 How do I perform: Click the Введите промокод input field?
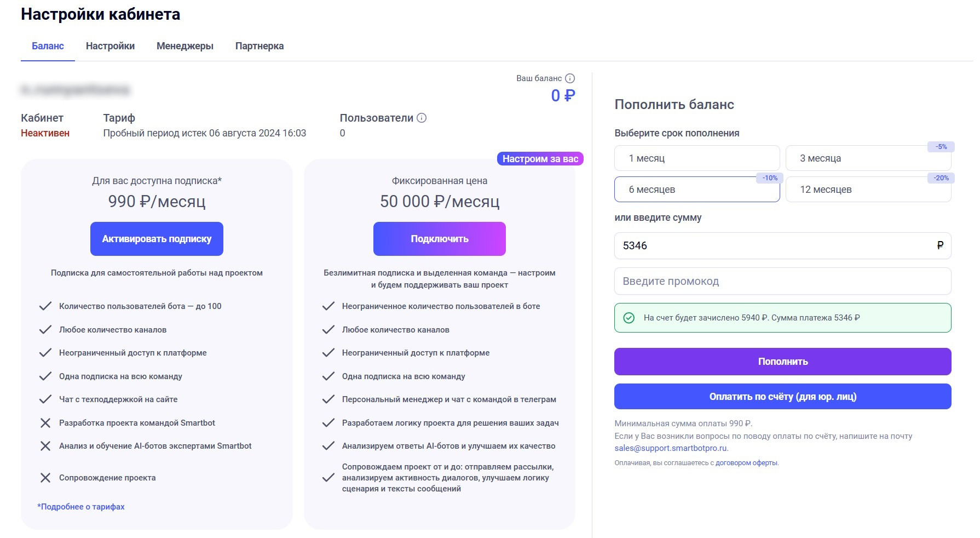782,281
